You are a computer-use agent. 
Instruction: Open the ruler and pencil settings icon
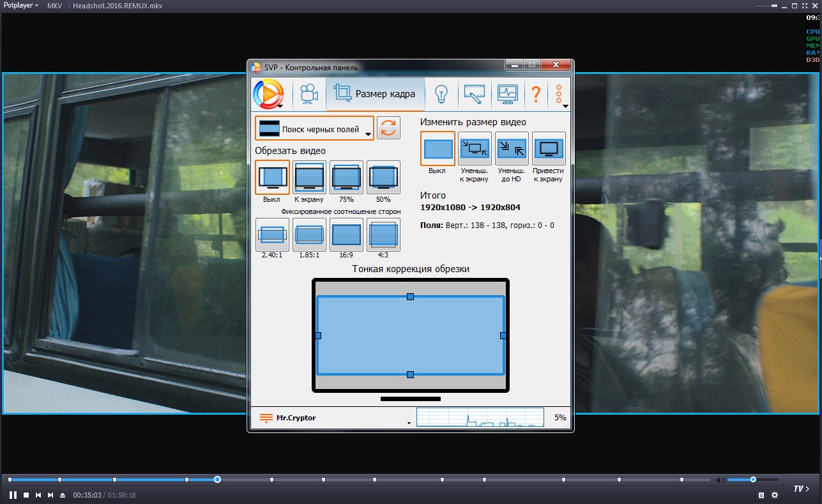(474, 95)
